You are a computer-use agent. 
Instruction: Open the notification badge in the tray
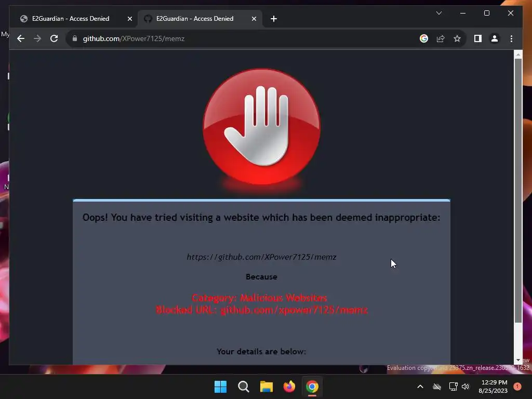(517, 387)
